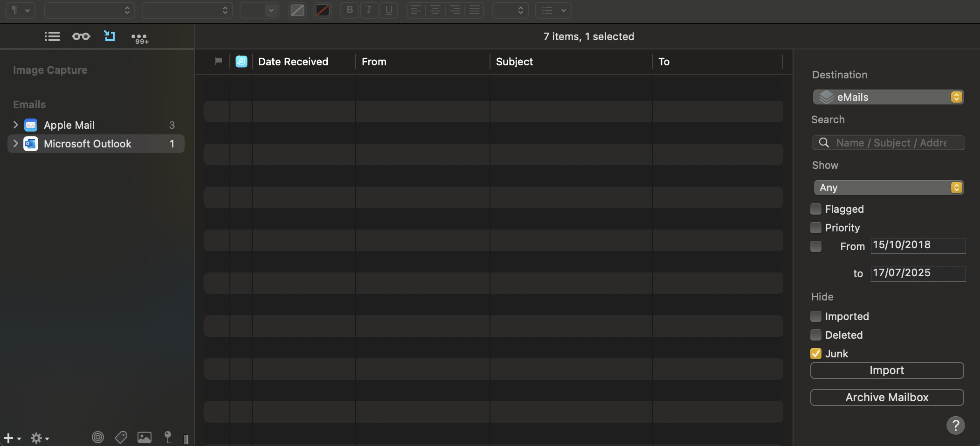This screenshot has width=980, height=446.
Task: Select Microsoft Outlook in the sidebar
Action: (88, 144)
